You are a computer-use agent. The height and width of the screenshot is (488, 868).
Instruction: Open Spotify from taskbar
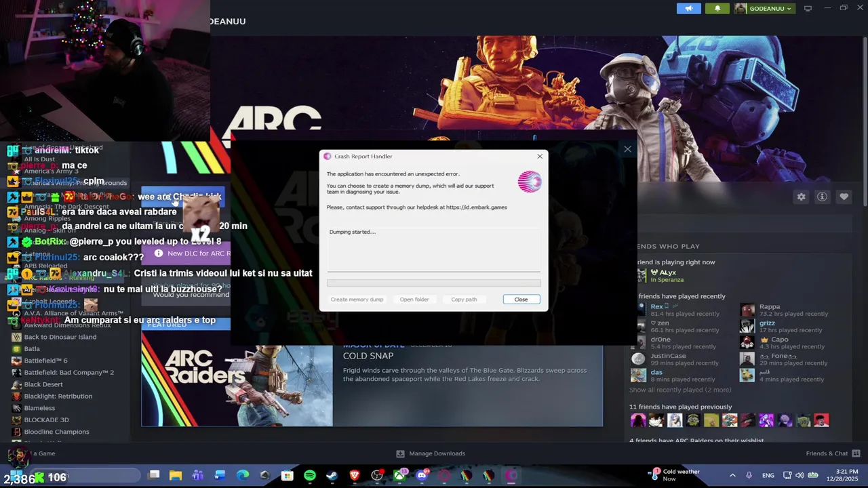click(310, 476)
